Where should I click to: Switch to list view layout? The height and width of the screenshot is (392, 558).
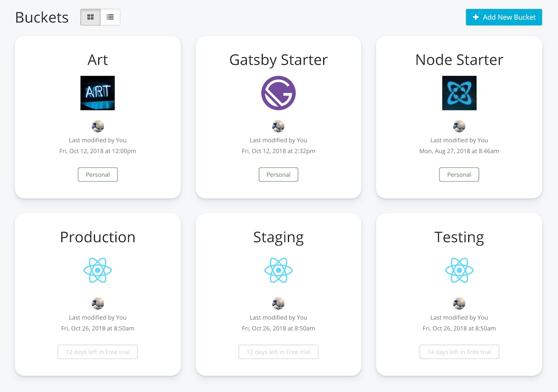(110, 17)
